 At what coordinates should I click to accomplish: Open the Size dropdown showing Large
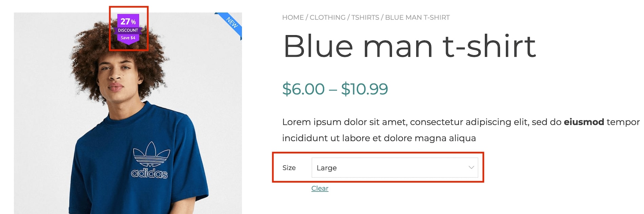point(395,168)
